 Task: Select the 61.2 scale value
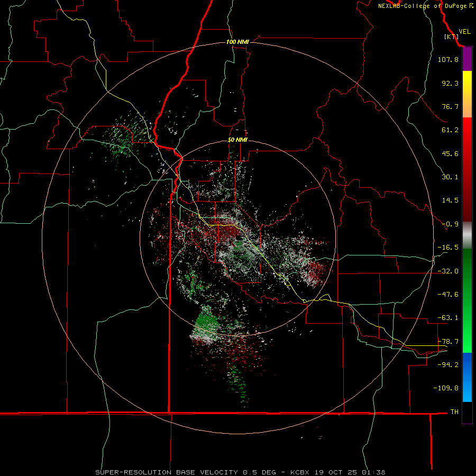coord(450,130)
